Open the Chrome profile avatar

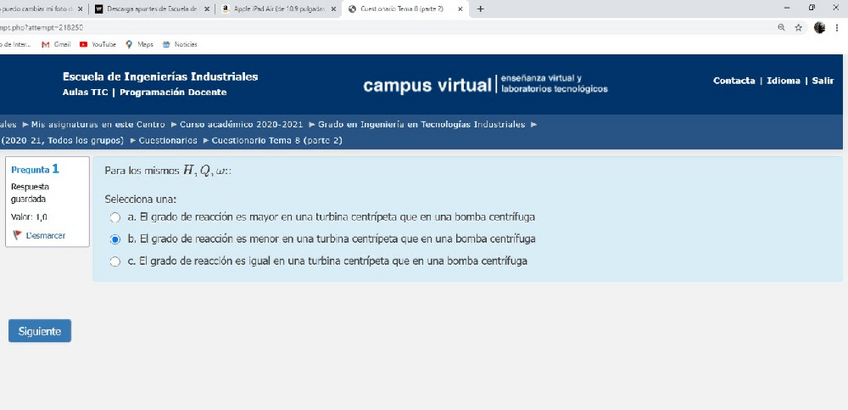(x=819, y=27)
